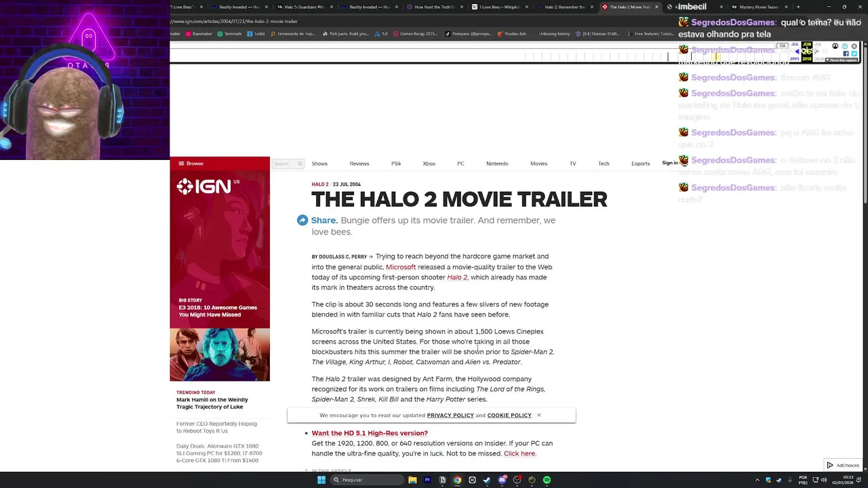Close the privacy policy banner
868x488 pixels.
click(x=539, y=415)
